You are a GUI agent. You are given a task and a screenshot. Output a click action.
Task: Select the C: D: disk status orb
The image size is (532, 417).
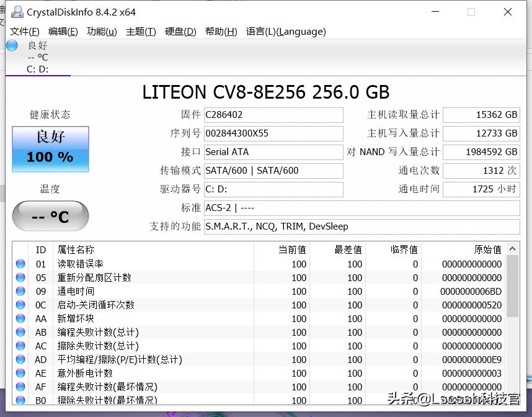coord(12,45)
